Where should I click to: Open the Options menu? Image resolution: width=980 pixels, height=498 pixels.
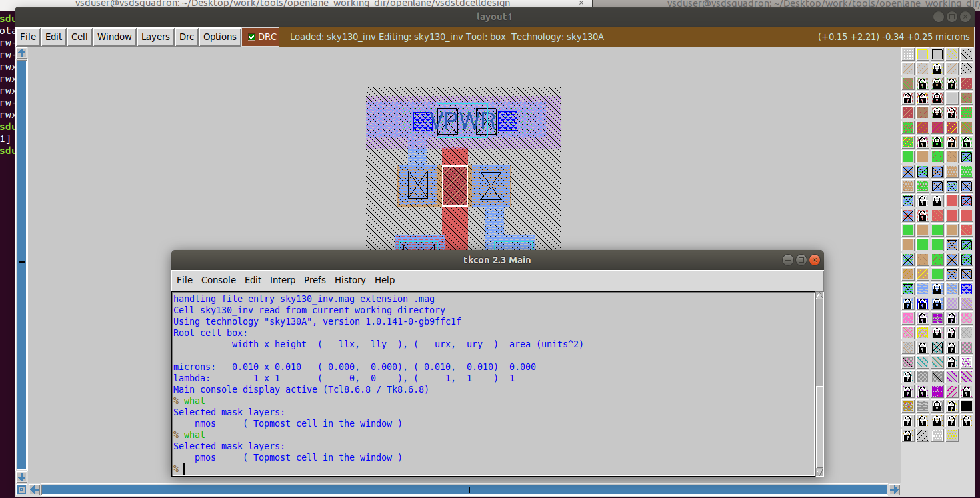(x=220, y=37)
